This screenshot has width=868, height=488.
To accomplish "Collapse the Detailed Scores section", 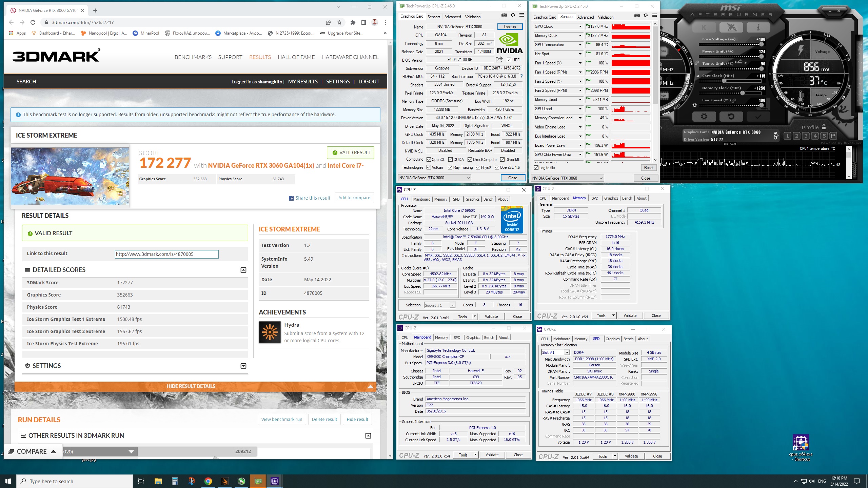I will 243,270.
